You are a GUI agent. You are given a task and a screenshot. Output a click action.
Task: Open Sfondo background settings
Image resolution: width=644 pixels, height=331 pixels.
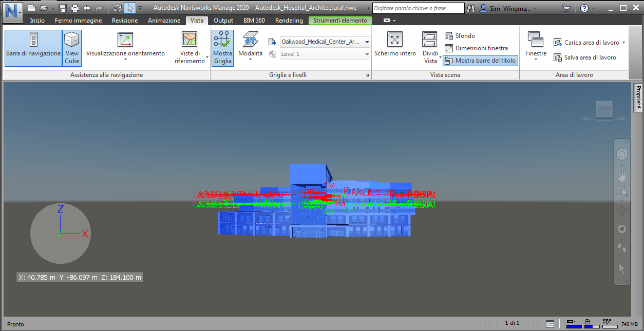(x=460, y=36)
